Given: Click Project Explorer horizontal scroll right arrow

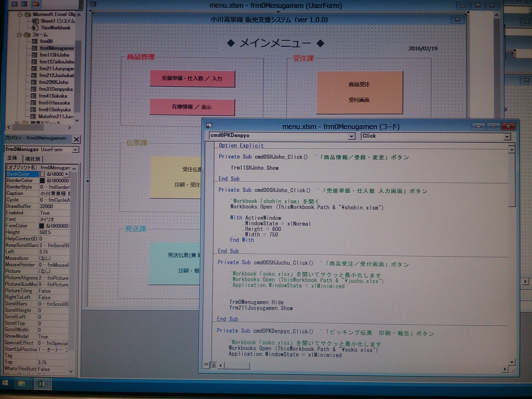Looking at the screenshot, I should (x=70, y=127).
